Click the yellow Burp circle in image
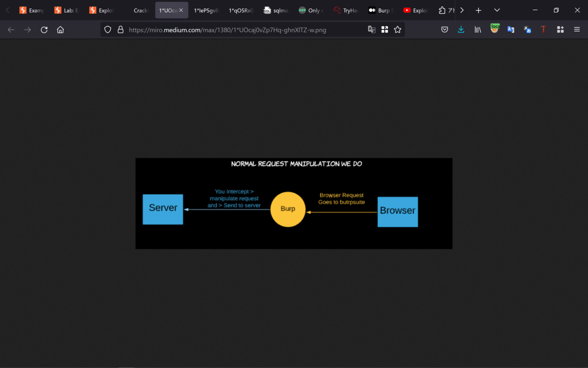 tap(288, 210)
